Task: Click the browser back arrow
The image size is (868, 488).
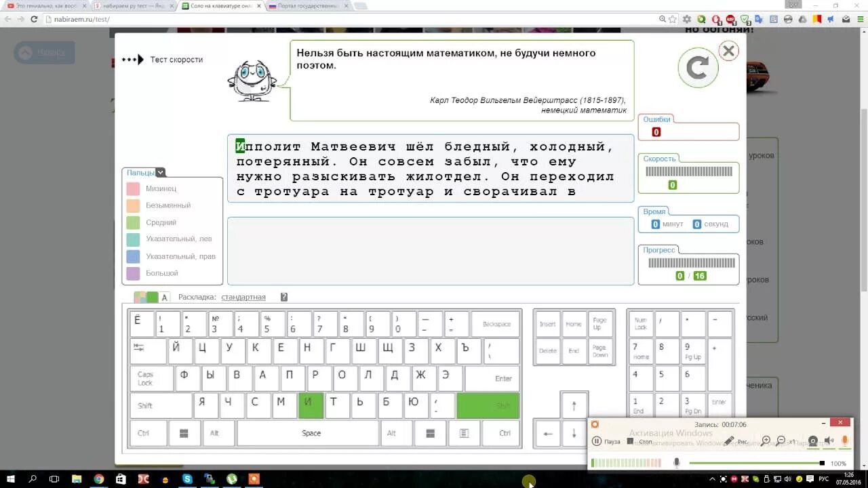Action: click(x=8, y=19)
